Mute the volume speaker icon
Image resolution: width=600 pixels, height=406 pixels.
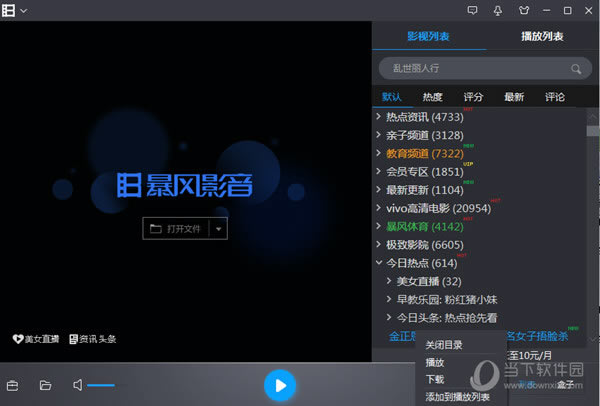[77, 385]
